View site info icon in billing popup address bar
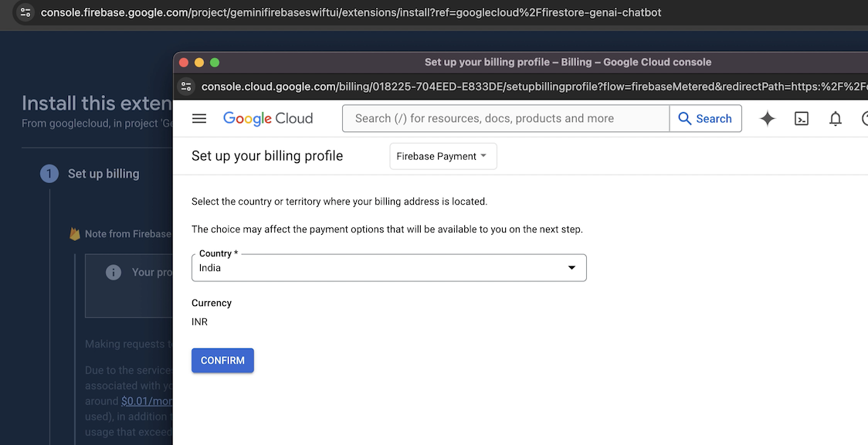 click(185, 87)
